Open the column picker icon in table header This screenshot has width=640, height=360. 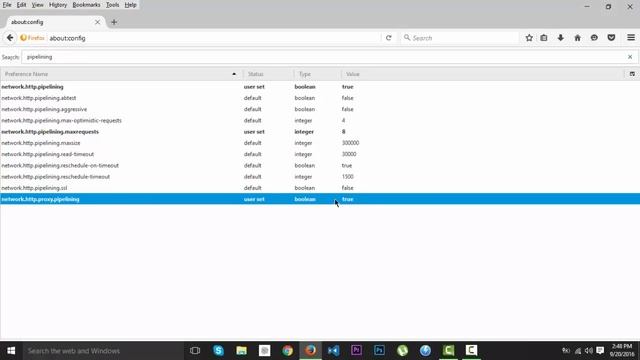tap(632, 74)
